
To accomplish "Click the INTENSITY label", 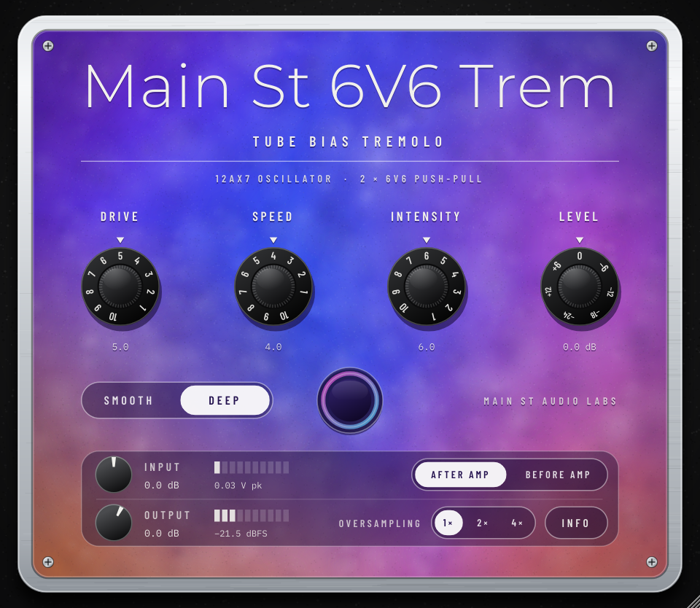I will click(425, 217).
